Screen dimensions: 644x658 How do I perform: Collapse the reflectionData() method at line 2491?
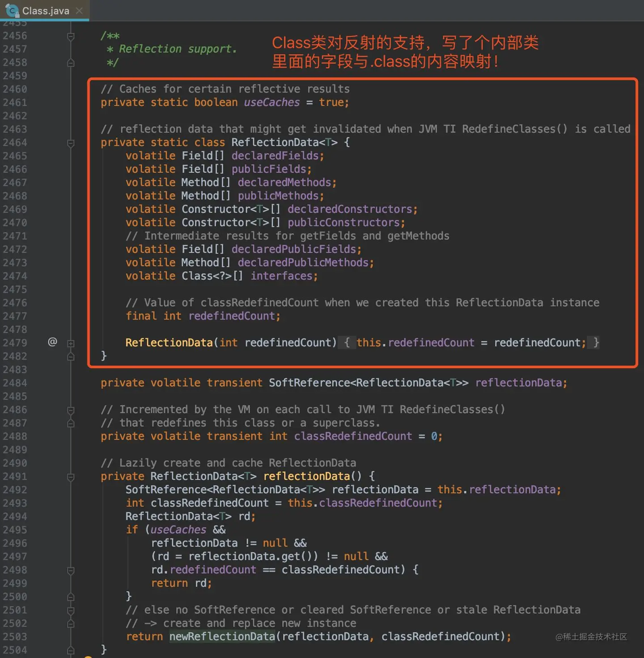click(71, 477)
